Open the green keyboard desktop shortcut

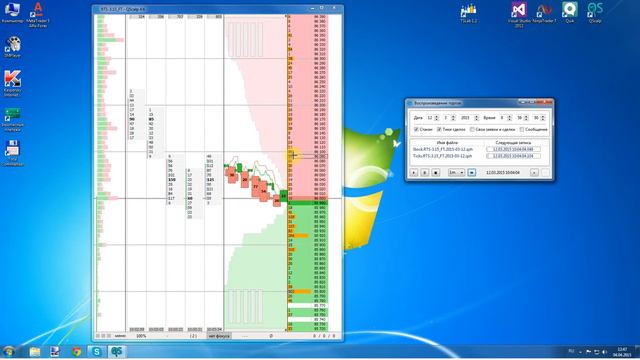click(x=12, y=119)
